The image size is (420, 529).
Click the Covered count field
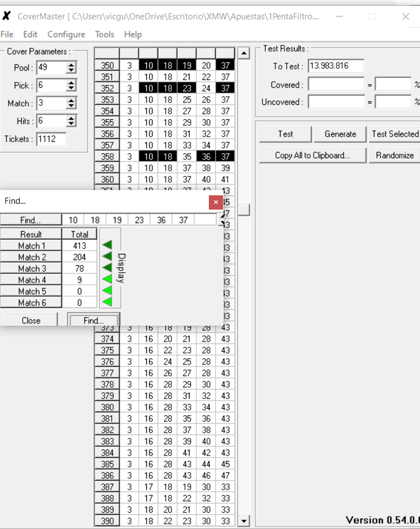point(336,84)
